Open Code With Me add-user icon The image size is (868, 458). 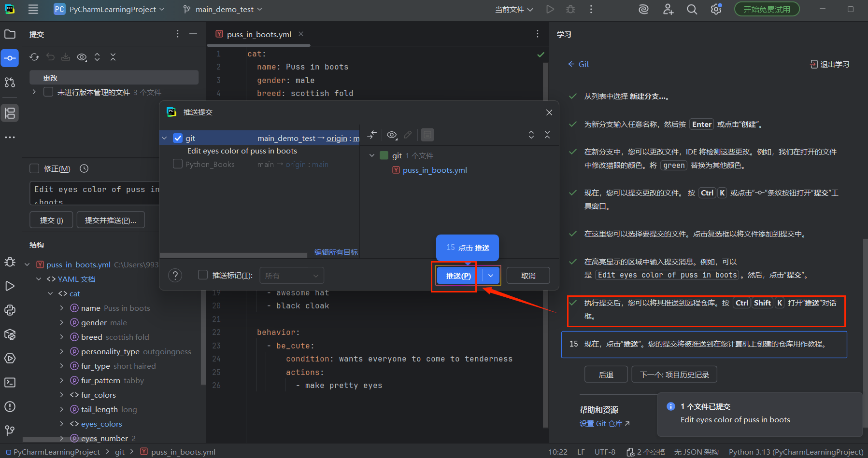tap(668, 9)
